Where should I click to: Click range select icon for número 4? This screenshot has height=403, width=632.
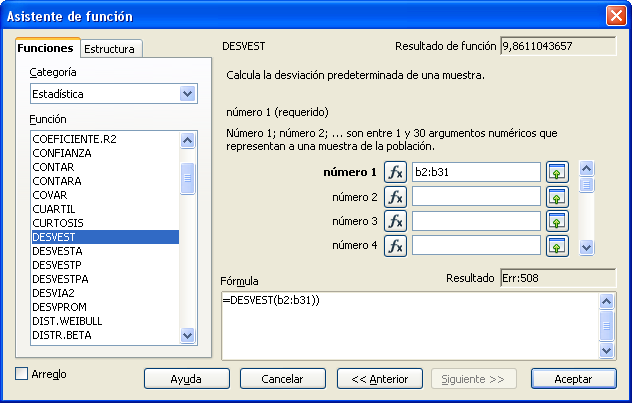(557, 245)
